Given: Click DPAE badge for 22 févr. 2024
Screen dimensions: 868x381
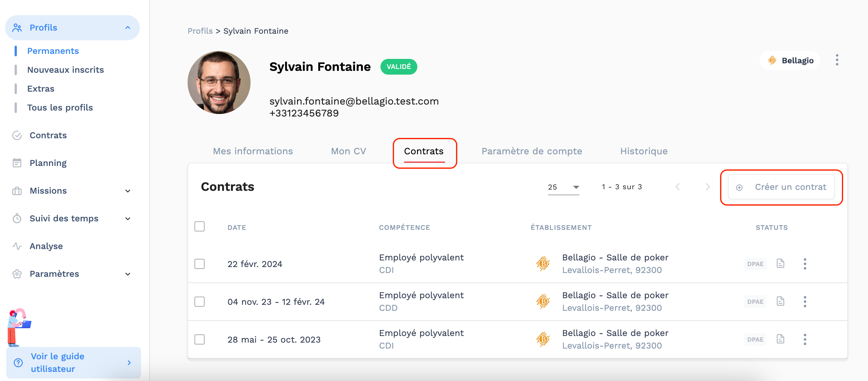Looking at the screenshot, I should (755, 264).
